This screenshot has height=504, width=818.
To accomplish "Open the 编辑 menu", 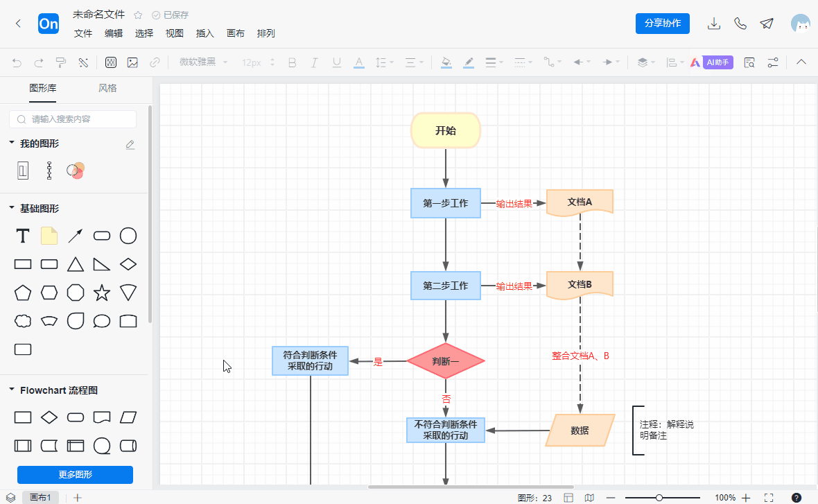I will click(113, 33).
